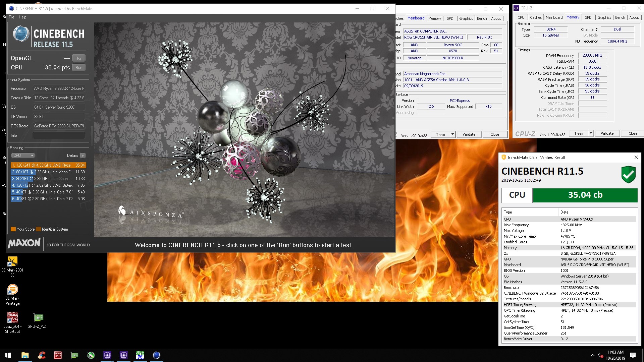Run the CPU benchmark
Image resolution: width=644 pixels, height=362 pixels.
[79, 67]
